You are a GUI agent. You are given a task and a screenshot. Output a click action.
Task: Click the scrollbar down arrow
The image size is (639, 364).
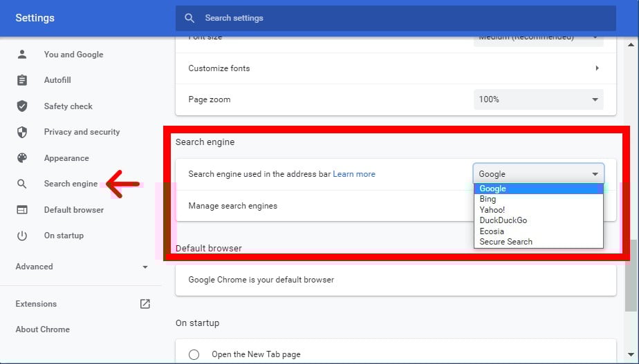click(631, 355)
